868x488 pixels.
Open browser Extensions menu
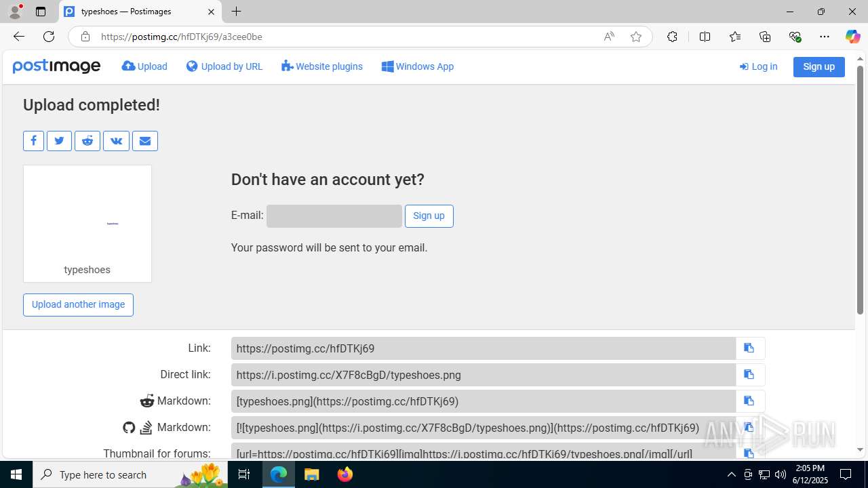tap(672, 37)
